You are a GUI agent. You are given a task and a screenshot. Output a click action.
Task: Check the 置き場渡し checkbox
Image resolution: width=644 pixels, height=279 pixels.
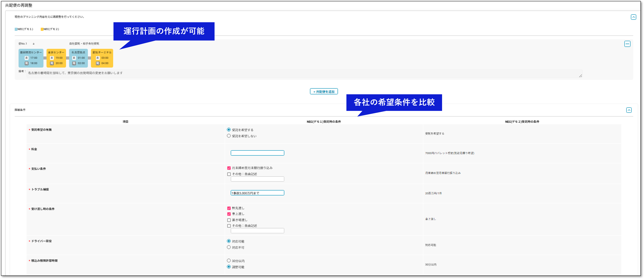pos(229,220)
